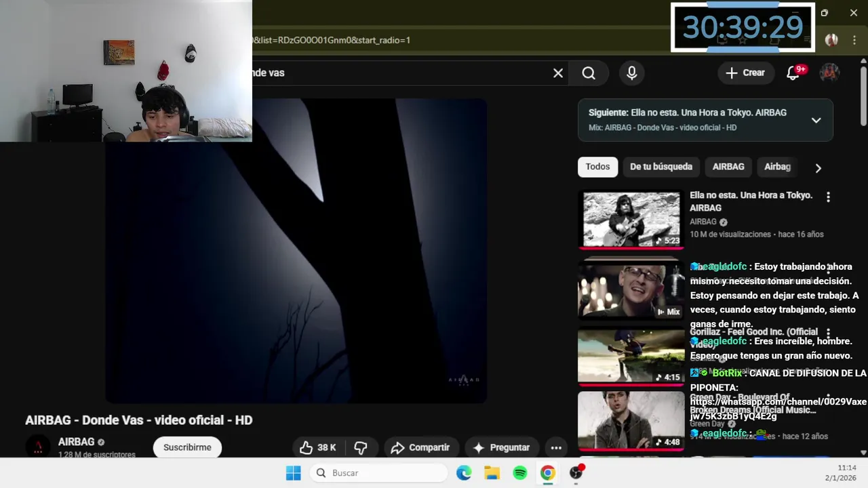Screen dimensions: 868x488
Task: Open the Ella no esta video thumbnail
Action: point(631,220)
